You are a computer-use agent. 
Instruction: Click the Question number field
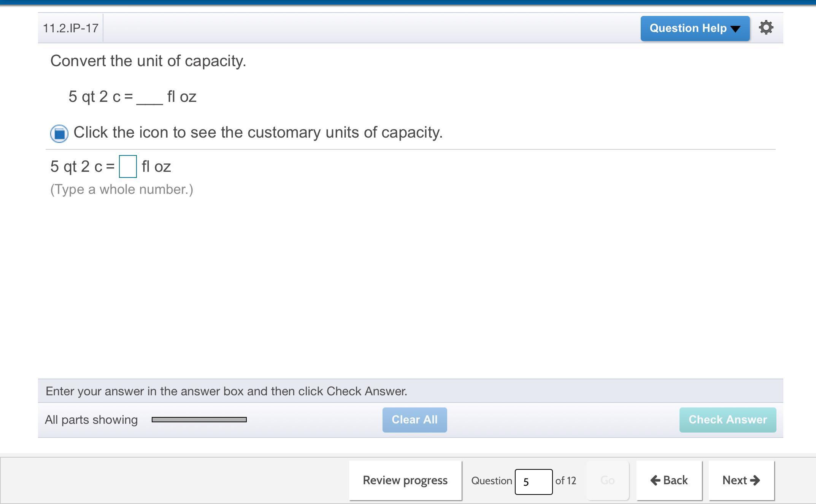tap(533, 482)
